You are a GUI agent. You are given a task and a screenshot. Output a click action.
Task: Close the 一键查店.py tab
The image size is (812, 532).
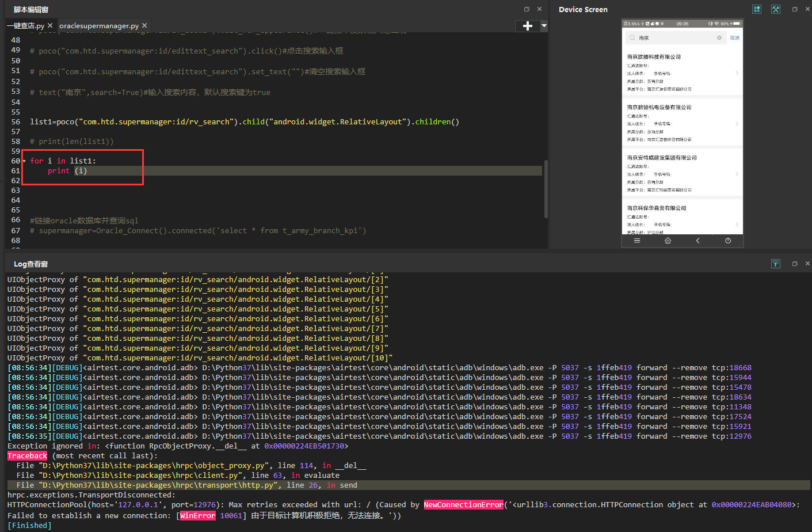coord(50,25)
